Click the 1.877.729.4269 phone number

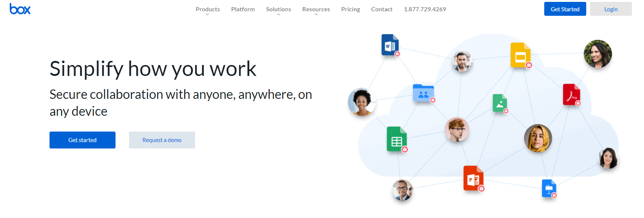pos(425,9)
